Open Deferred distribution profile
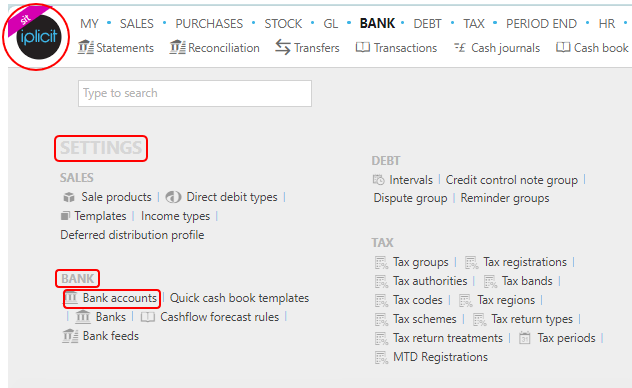Viewport: 632px width, 388px height. pyautogui.click(x=132, y=235)
